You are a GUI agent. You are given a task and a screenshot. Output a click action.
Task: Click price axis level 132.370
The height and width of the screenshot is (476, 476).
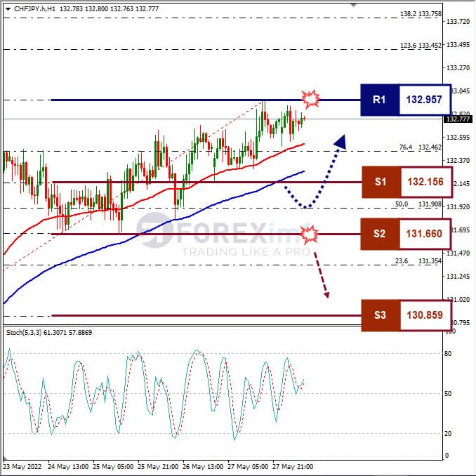click(x=458, y=160)
